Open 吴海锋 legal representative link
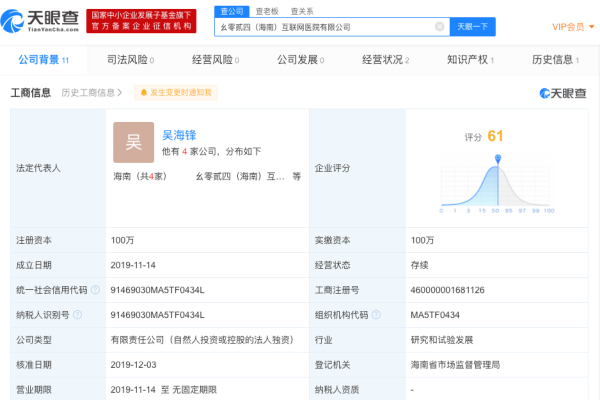Viewport: 600px width, 400px height. (179, 135)
